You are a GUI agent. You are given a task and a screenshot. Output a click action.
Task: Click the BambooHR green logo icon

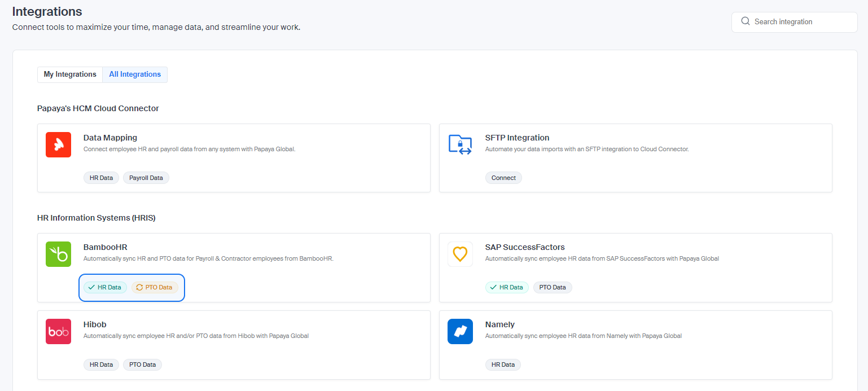pyautogui.click(x=58, y=254)
